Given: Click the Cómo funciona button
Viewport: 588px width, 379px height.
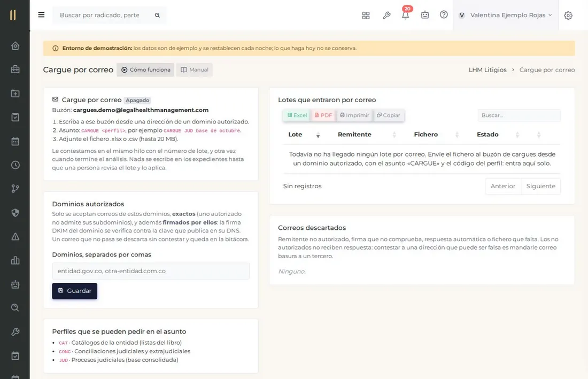Looking at the screenshot, I should (145, 69).
